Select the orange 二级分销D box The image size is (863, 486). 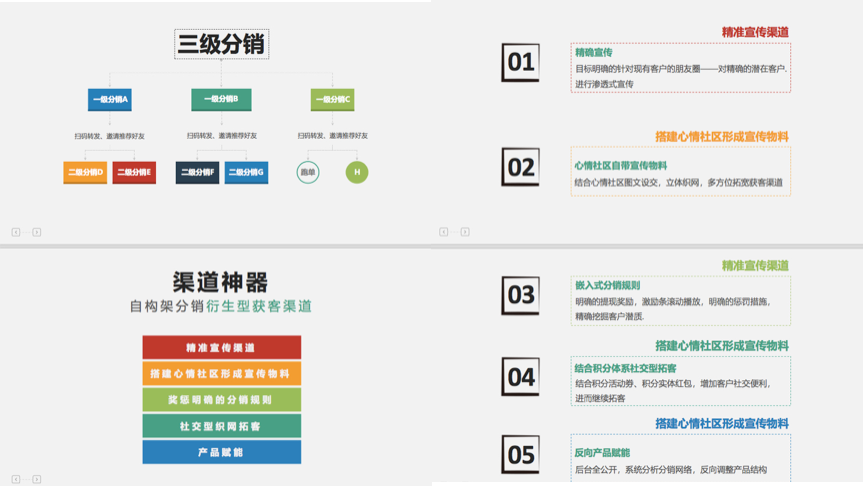pyautogui.click(x=85, y=172)
